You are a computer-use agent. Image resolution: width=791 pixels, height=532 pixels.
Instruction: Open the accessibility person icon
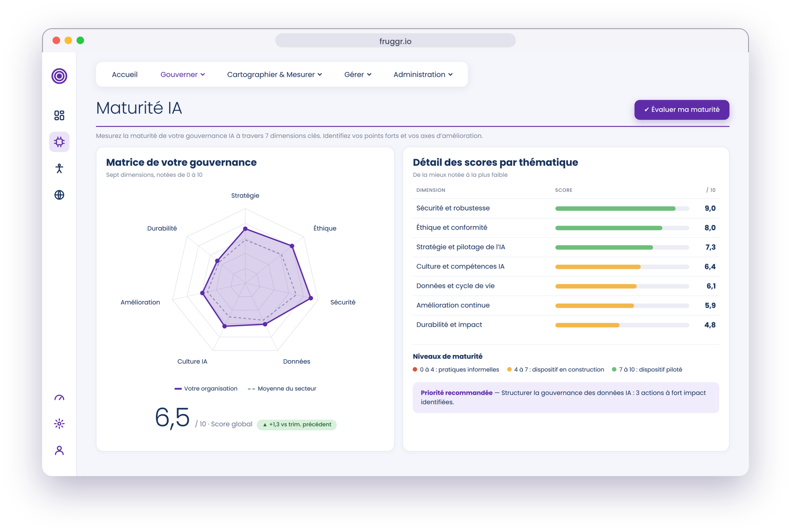pos(59,168)
